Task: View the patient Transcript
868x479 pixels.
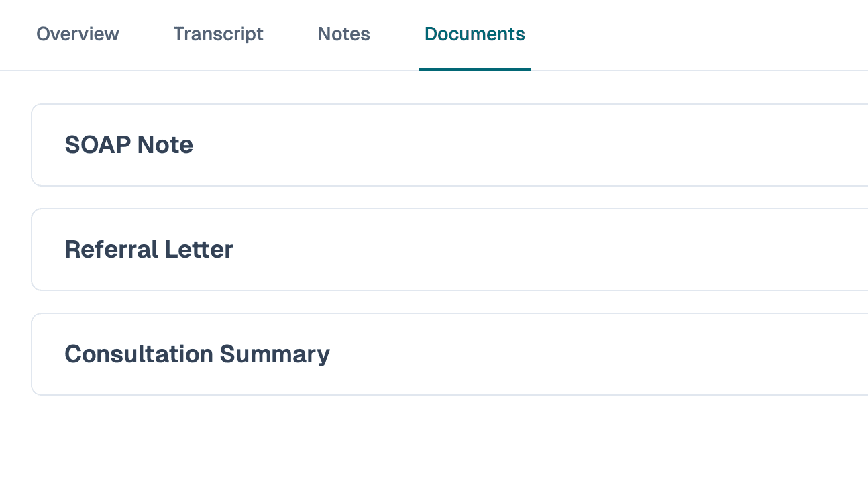Action: (x=218, y=34)
